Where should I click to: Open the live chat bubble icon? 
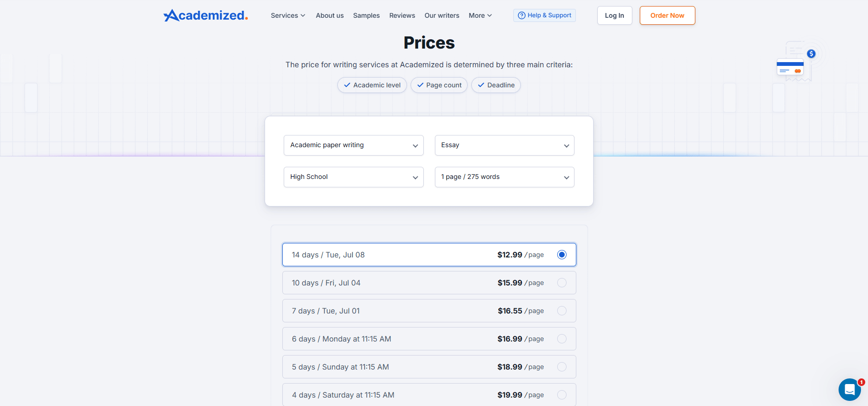click(x=849, y=389)
